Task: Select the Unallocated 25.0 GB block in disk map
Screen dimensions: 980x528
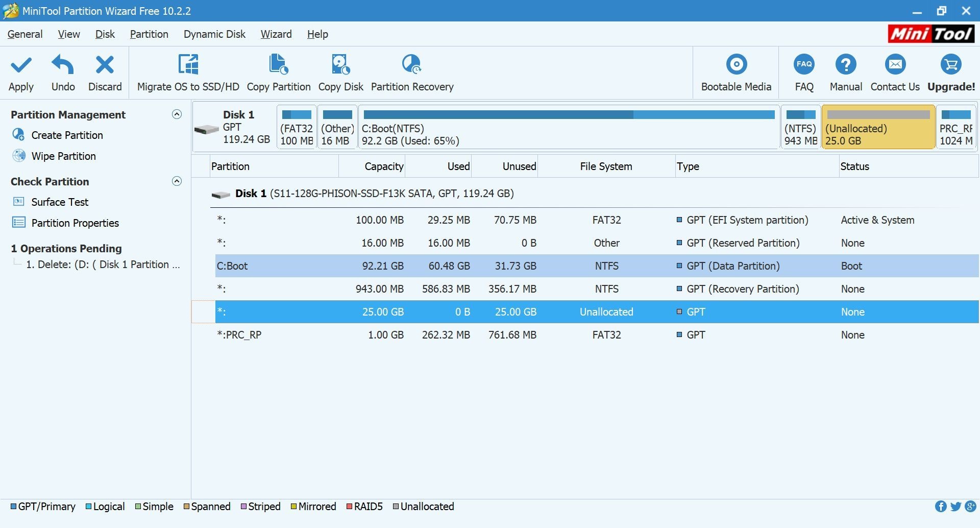Action: [x=878, y=127]
